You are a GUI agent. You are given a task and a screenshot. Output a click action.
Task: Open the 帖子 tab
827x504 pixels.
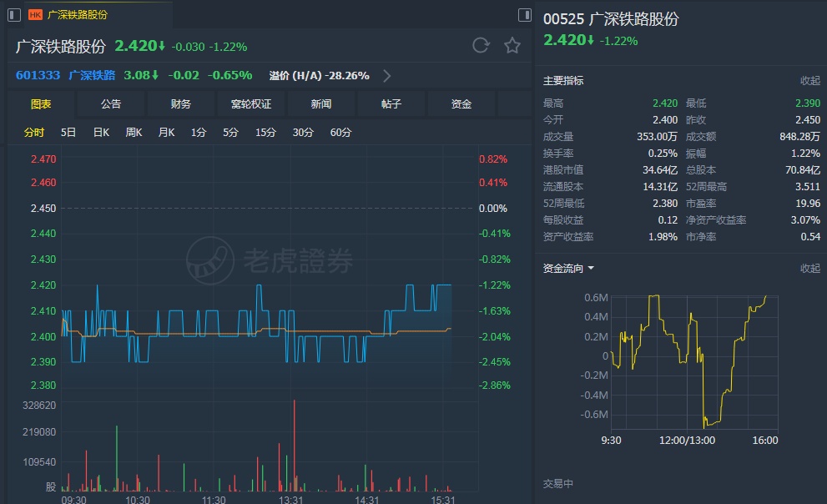[391, 103]
